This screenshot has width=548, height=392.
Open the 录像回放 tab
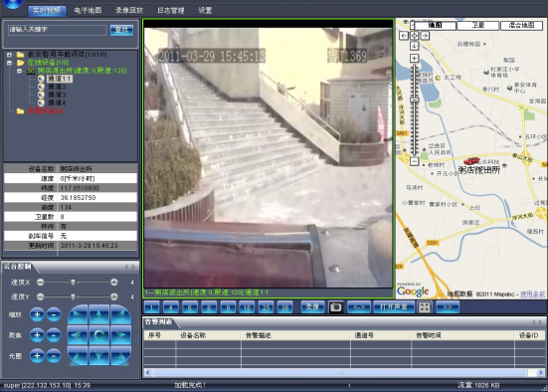[129, 11]
